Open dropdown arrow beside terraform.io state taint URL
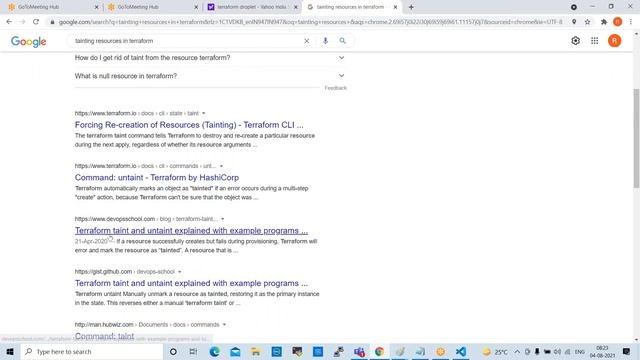 204,113
